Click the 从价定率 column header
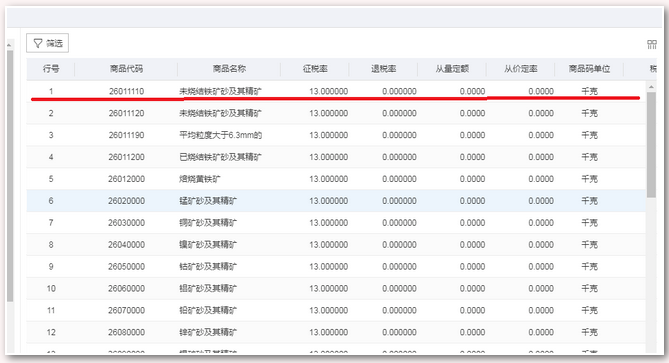Screen dimensions: 669x363 click(521, 69)
